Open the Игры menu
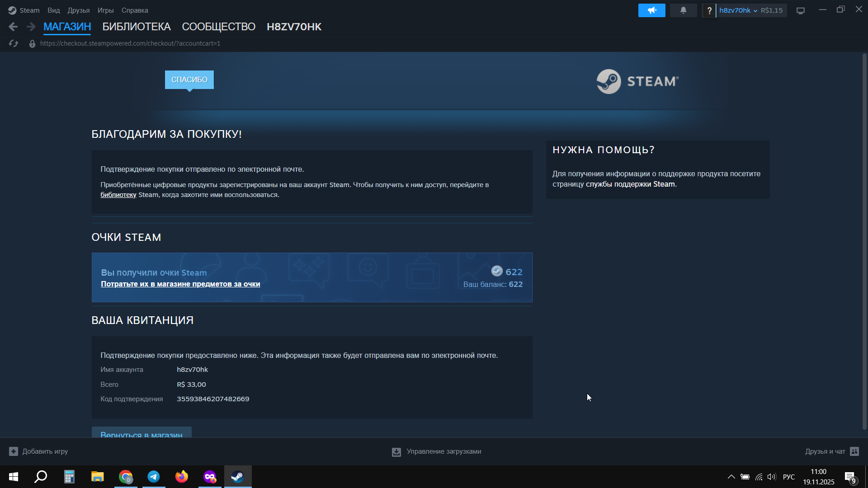This screenshot has width=868, height=488. coord(105,10)
